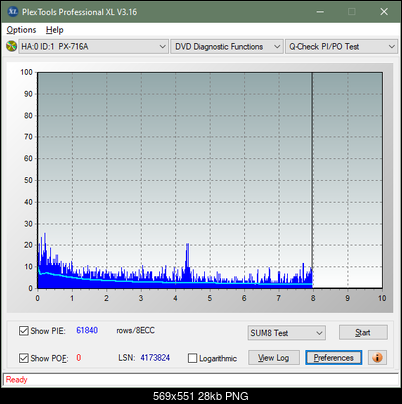
Task: Open the Options menu
Action: click(21, 30)
